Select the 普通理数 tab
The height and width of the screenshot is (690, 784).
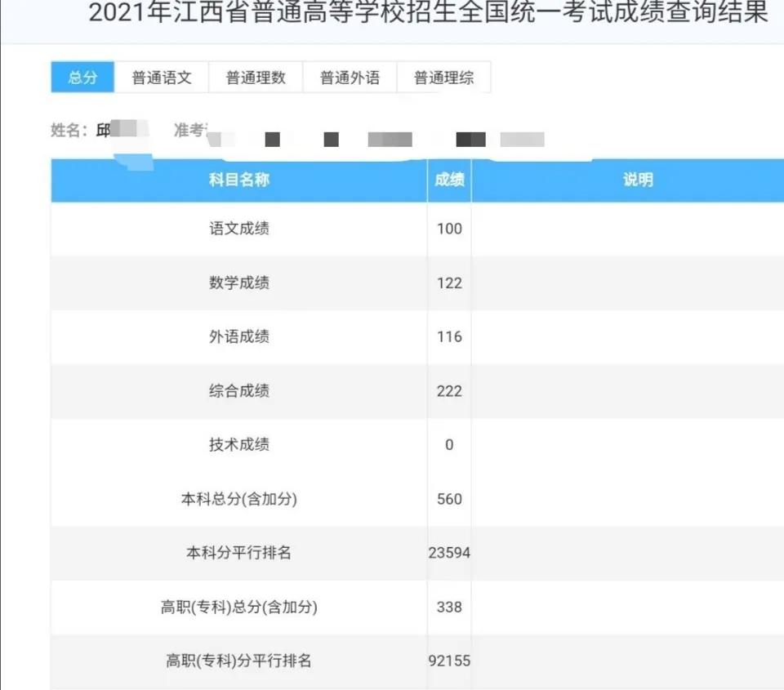[x=256, y=77]
